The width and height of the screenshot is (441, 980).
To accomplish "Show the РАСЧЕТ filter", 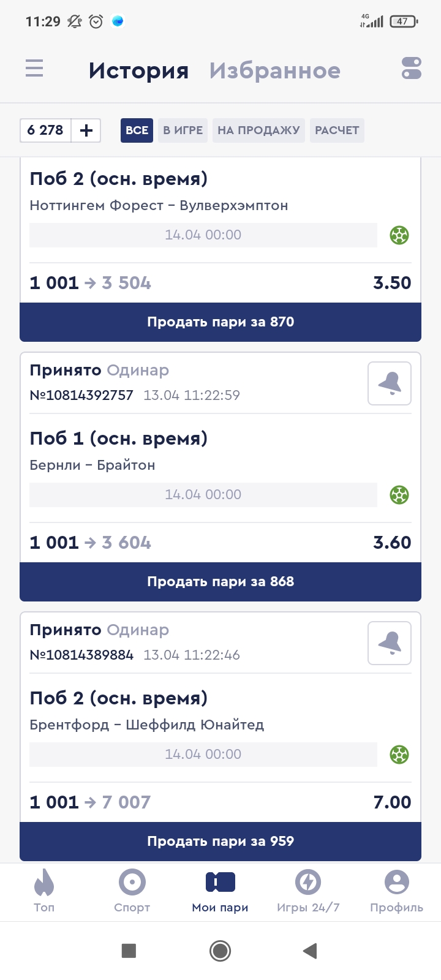I will [337, 130].
